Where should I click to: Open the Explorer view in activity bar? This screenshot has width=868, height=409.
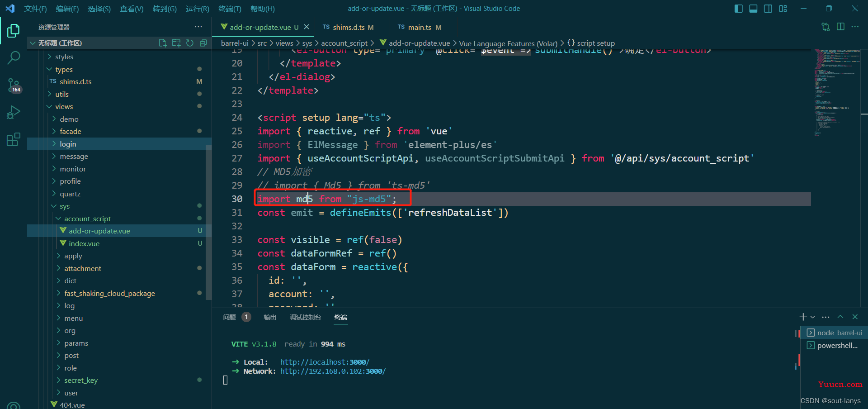click(14, 31)
